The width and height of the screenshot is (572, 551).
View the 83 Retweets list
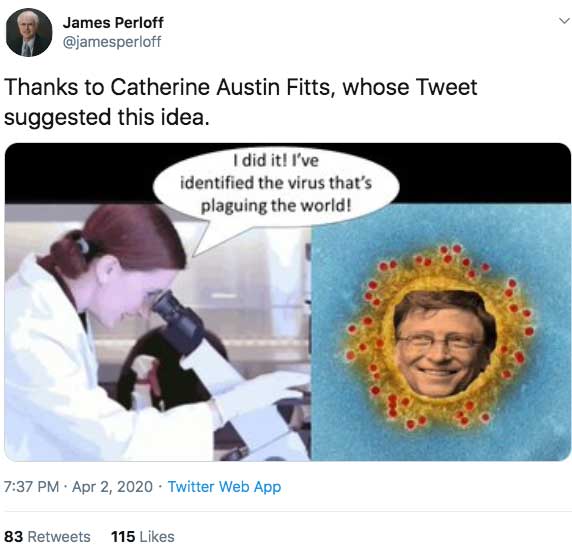pyautogui.click(x=47, y=537)
